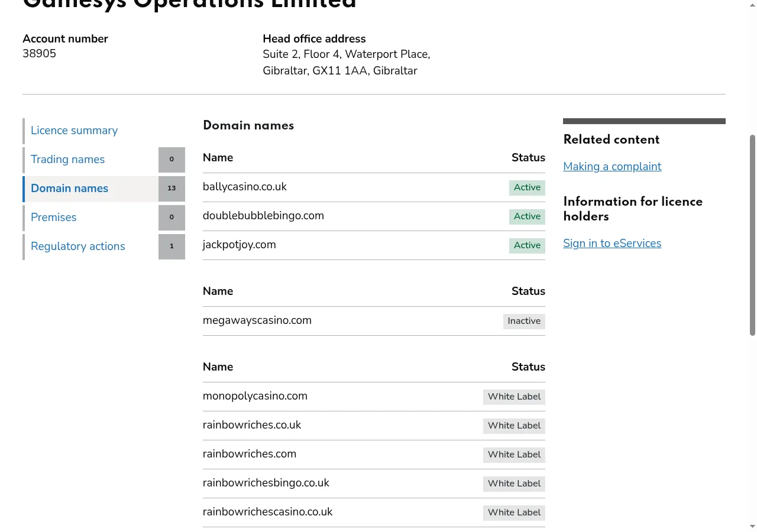757x532 pixels.
Task: Click the Active status for ballycasino.co.uk
Action: coord(527,187)
